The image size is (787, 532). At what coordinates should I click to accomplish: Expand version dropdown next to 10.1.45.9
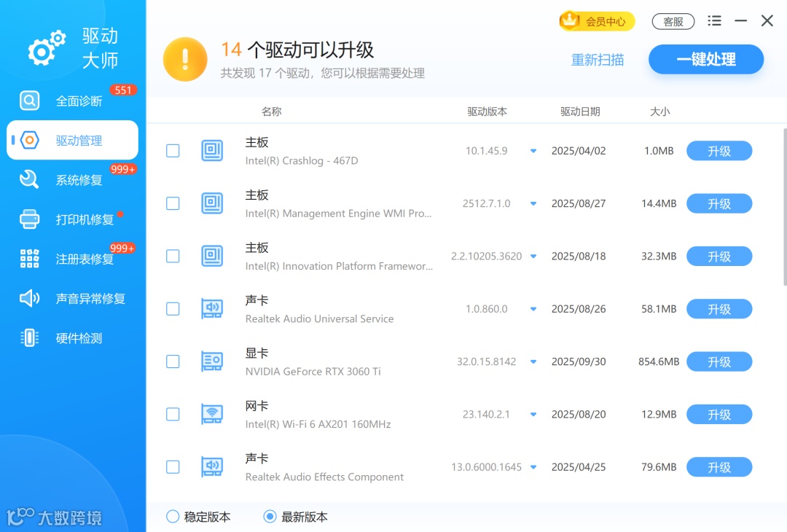(x=533, y=151)
